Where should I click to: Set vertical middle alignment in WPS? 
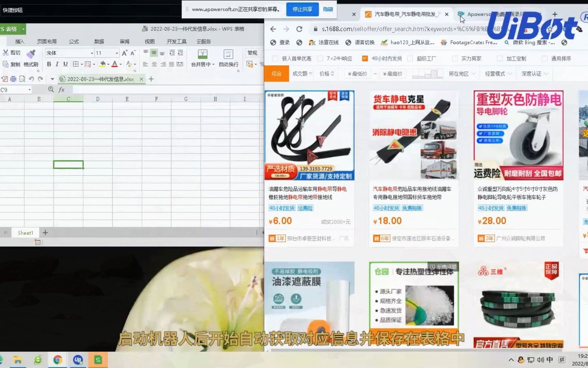(x=154, y=52)
